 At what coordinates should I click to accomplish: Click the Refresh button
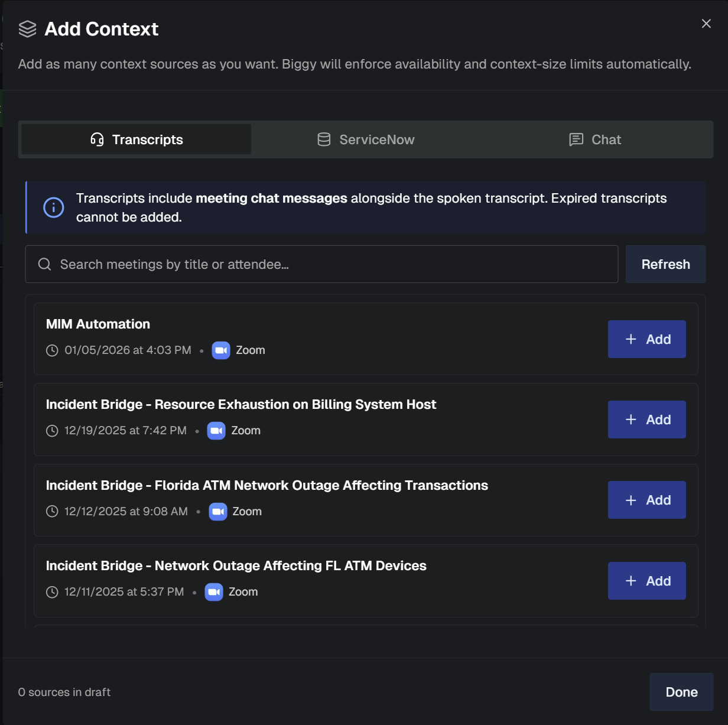[665, 264]
